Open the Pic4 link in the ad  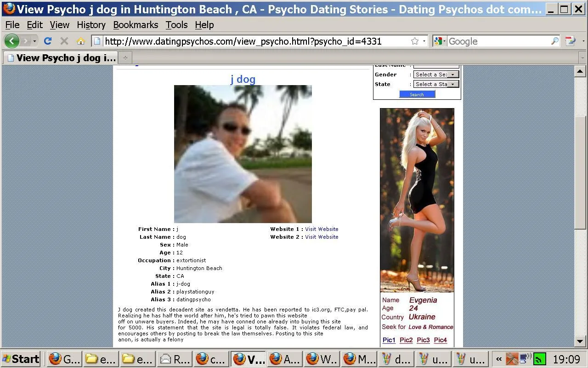[441, 340]
